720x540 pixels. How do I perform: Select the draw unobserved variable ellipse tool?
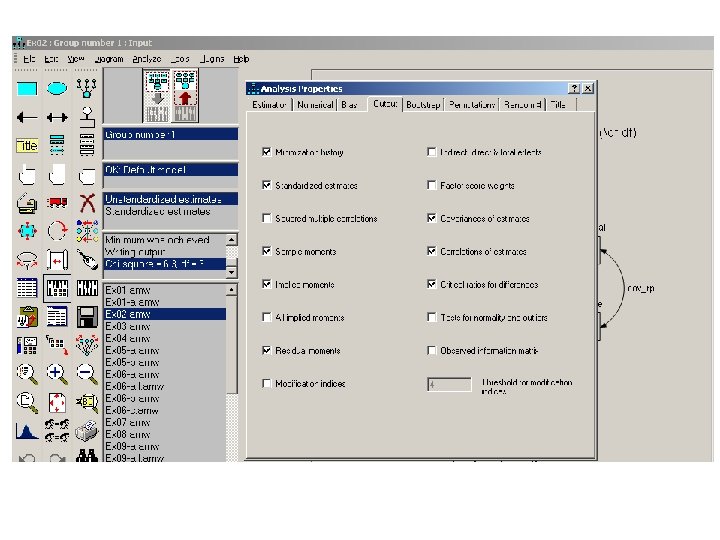[x=57, y=88]
